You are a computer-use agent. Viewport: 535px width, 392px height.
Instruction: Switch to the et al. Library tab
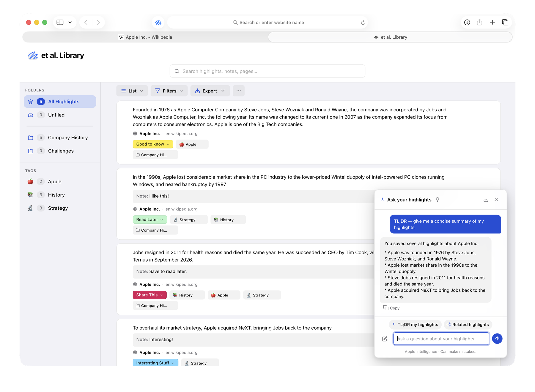tap(390, 37)
